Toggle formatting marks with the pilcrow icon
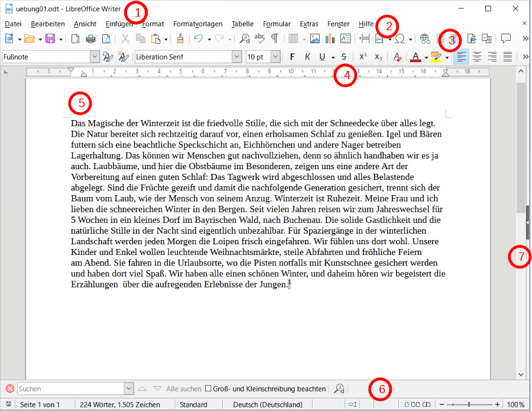This screenshot has width=532, height=411. pyautogui.click(x=274, y=39)
